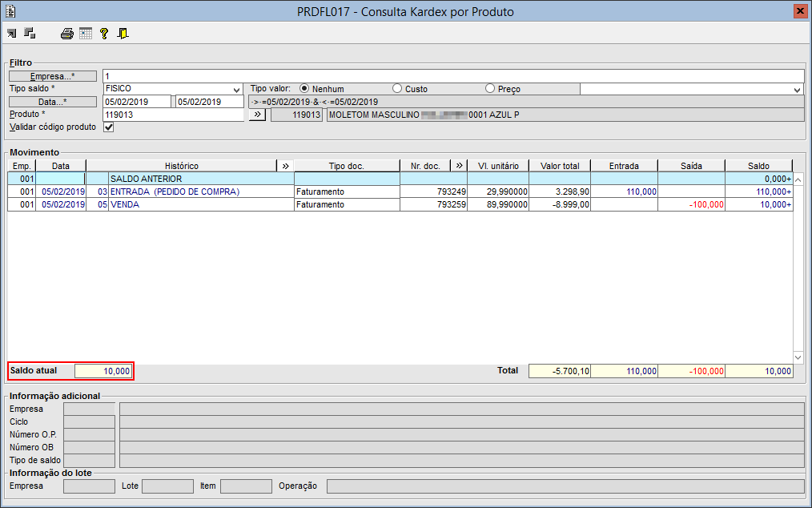Click the product search arrow button
Screen dimensions: 812x508
click(x=257, y=114)
